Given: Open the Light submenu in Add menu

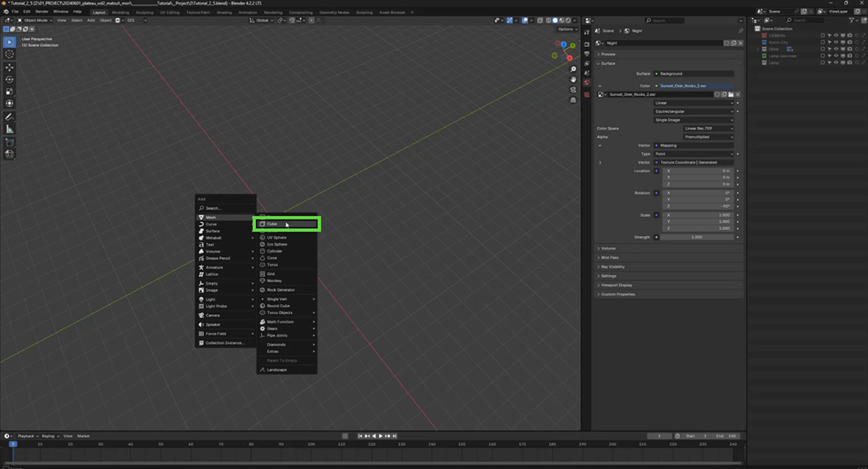Looking at the screenshot, I should 226,299.
